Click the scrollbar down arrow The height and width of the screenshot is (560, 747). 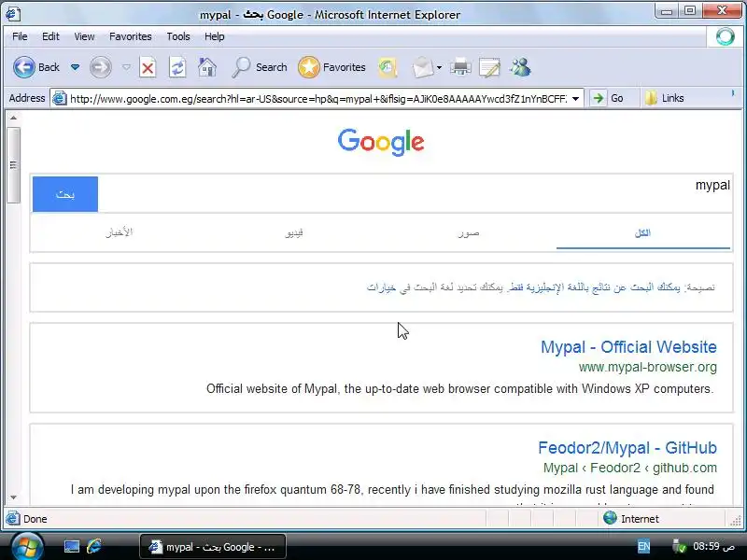[13, 497]
